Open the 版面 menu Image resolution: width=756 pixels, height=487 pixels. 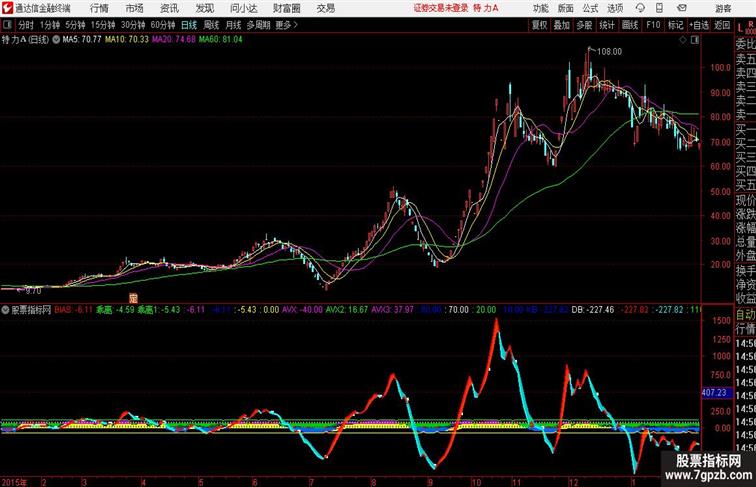click(566, 8)
